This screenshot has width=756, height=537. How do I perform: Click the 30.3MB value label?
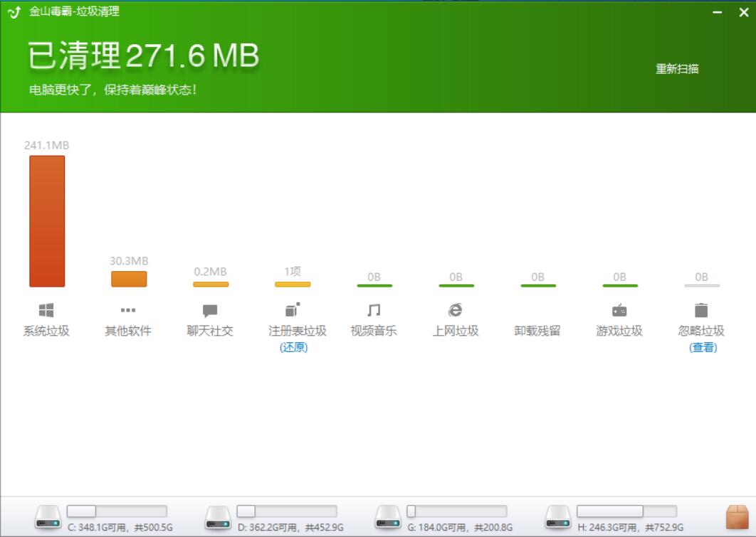coord(129,261)
